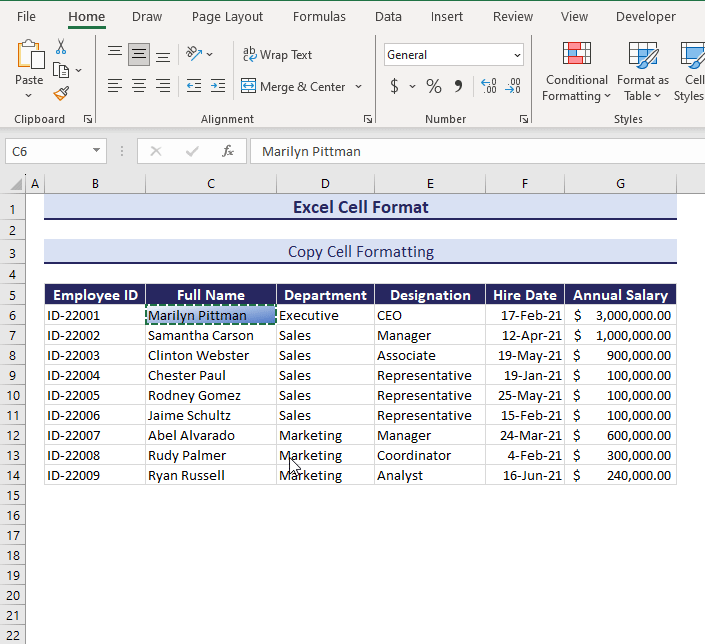The image size is (705, 644).
Task: Click the Format as Table button
Action: pos(642,70)
